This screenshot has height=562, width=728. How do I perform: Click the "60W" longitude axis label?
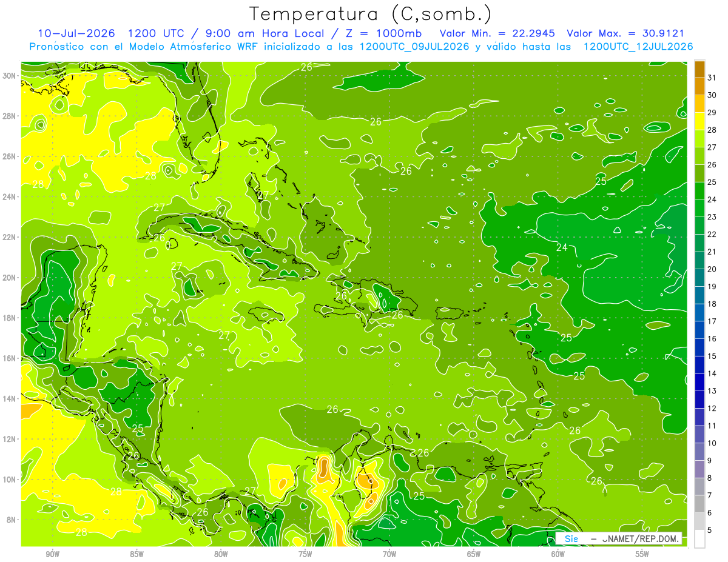click(558, 554)
